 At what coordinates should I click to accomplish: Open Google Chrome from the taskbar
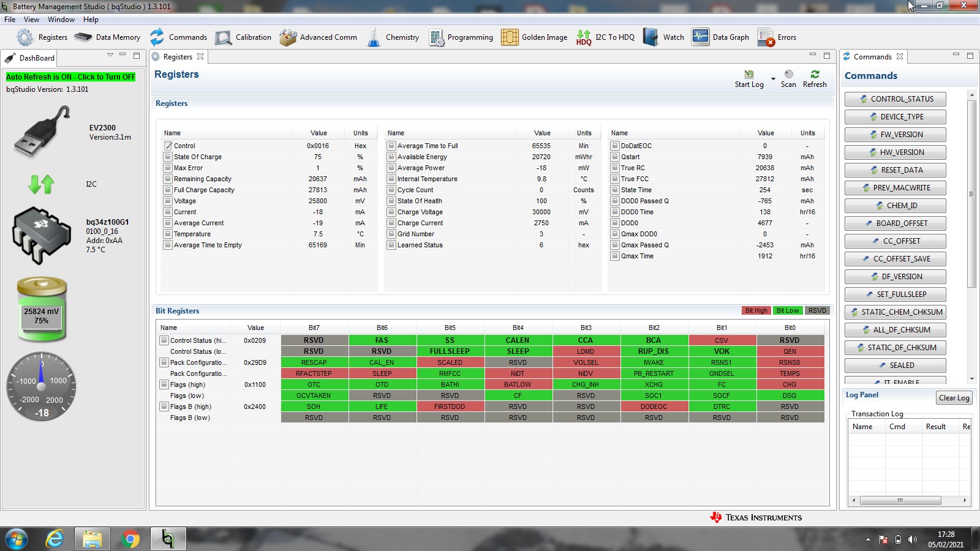[x=130, y=539]
